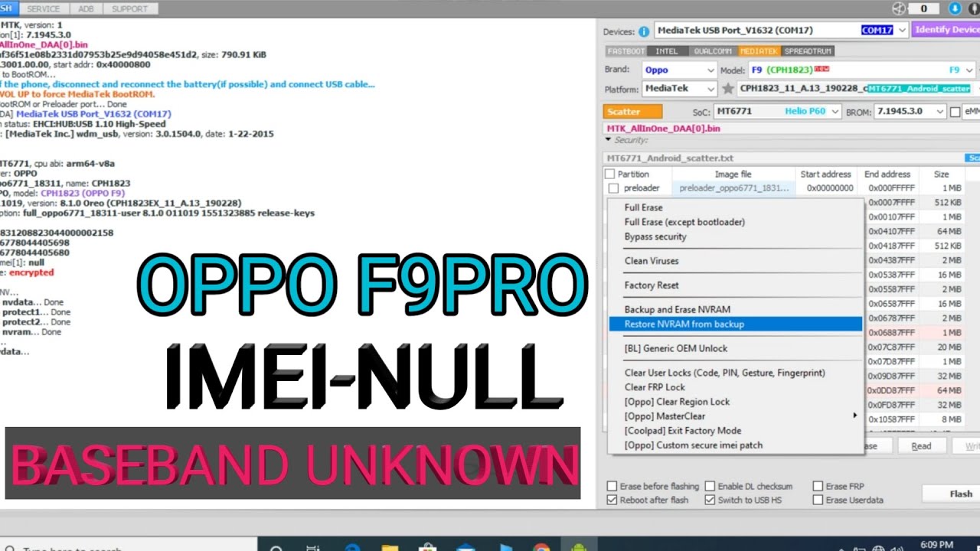Image resolution: width=980 pixels, height=551 pixels.
Task: Uncheck Switch to USB HS
Action: (710, 500)
